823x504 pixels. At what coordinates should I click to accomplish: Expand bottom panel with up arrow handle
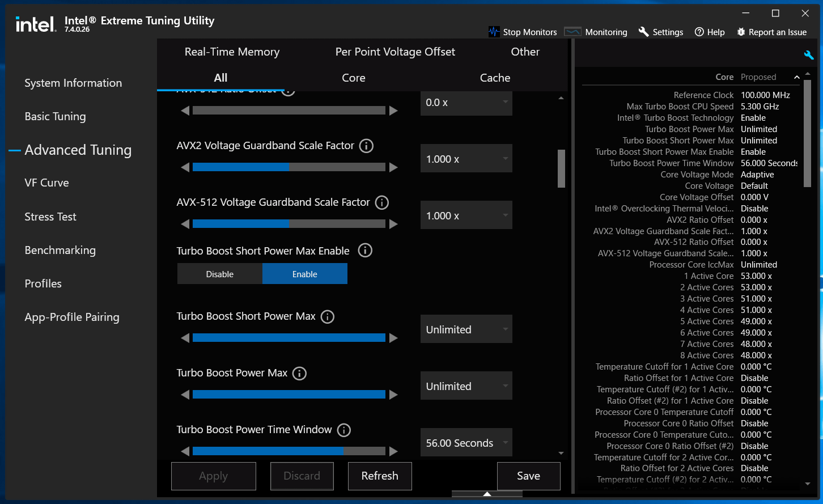pyautogui.click(x=487, y=494)
